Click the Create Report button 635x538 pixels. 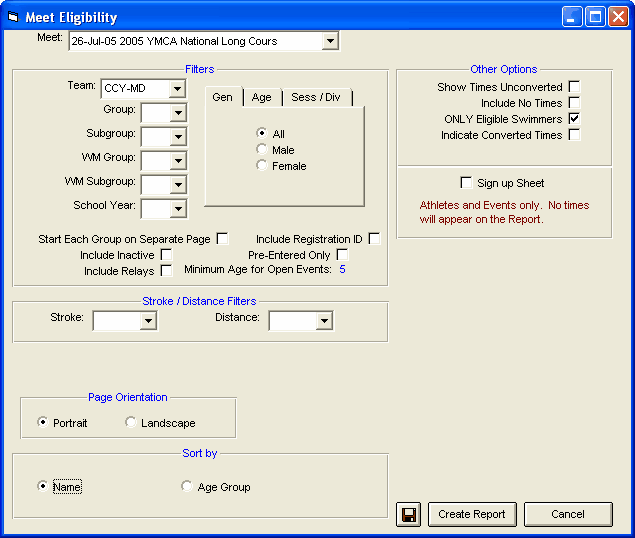[473, 514]
